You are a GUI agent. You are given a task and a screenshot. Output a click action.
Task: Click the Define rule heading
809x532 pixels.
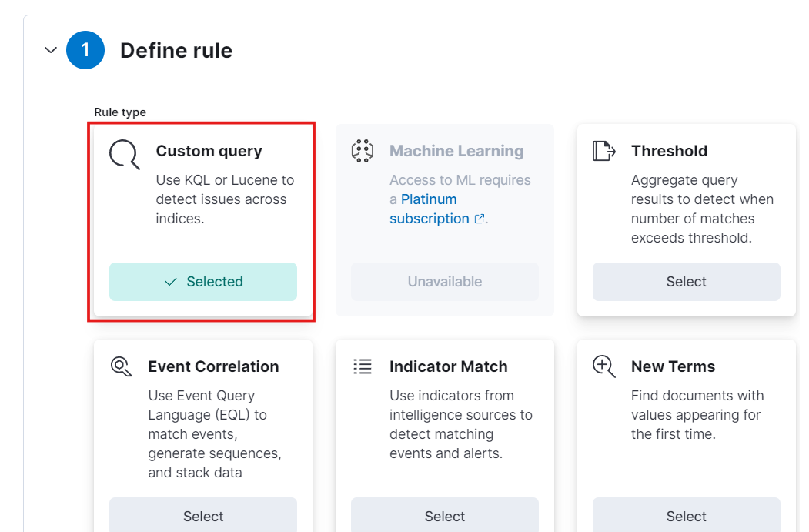pos(176,51)
